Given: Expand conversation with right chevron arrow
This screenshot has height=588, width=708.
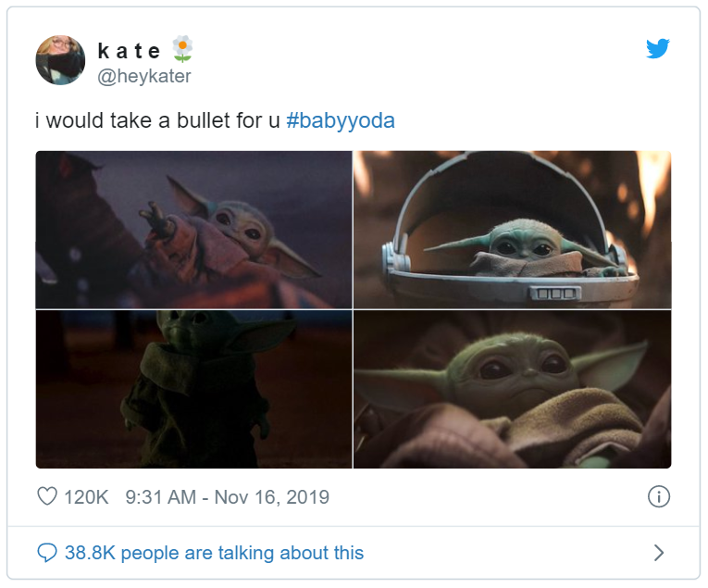Looking at the screenshot, I should point(658,553).
